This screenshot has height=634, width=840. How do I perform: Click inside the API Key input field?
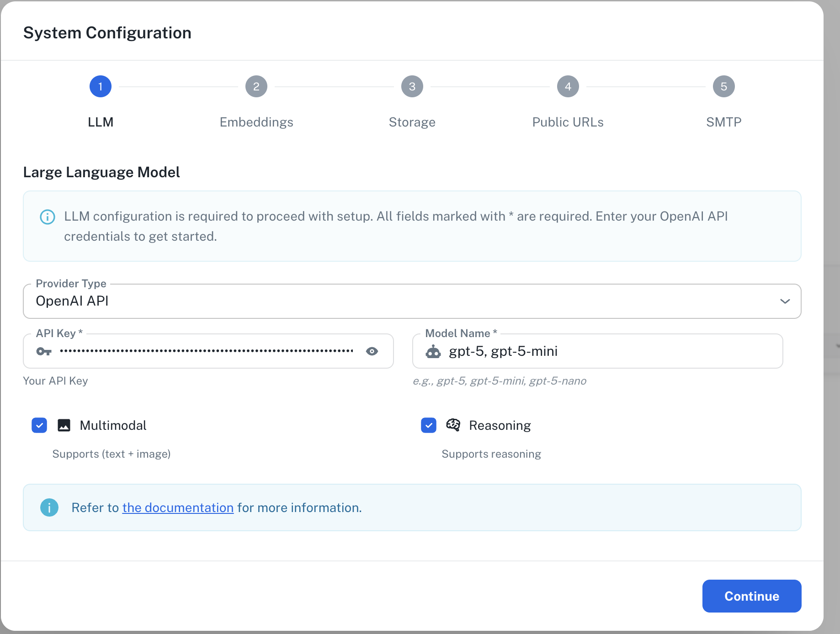pos(206,351)
